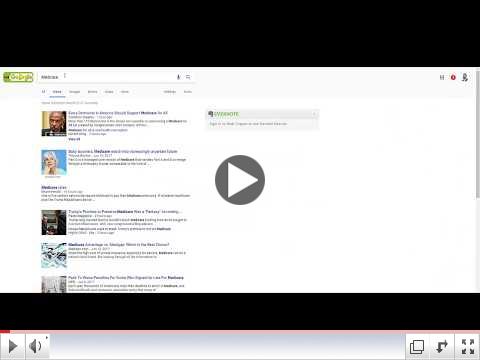Click into the search box containing Medicare

pos(107,77)
